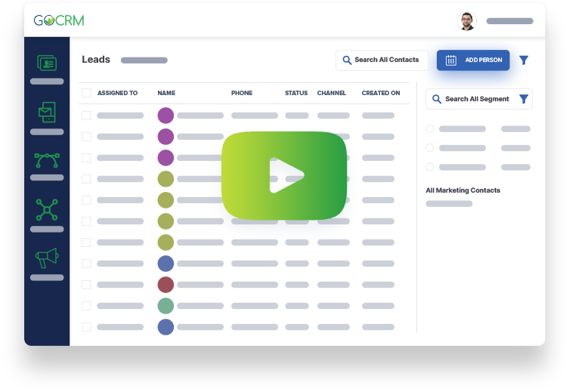
Task: Tick the checkbox in the fourth lead row
Action: coord(86,179)
